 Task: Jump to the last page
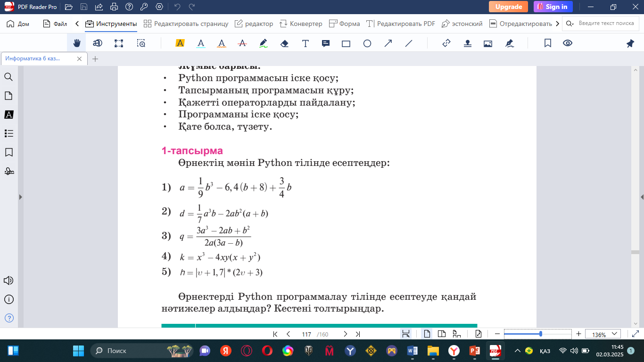(358, 334)
